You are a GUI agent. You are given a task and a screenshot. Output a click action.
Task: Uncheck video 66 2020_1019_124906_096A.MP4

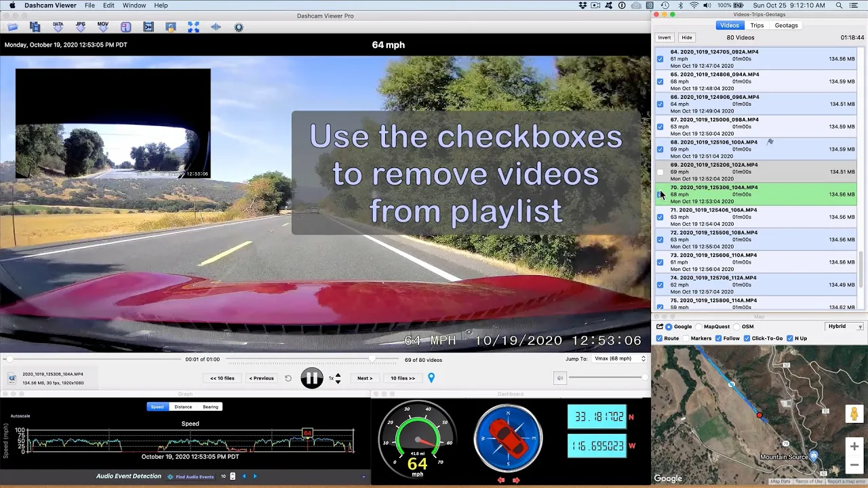point(660,104)
